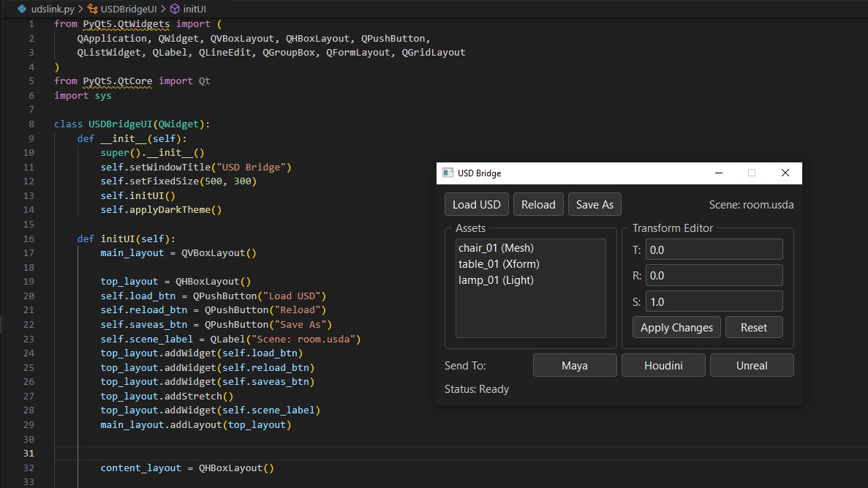Click the T translate input field
The image size is (868, 488).
714,249
